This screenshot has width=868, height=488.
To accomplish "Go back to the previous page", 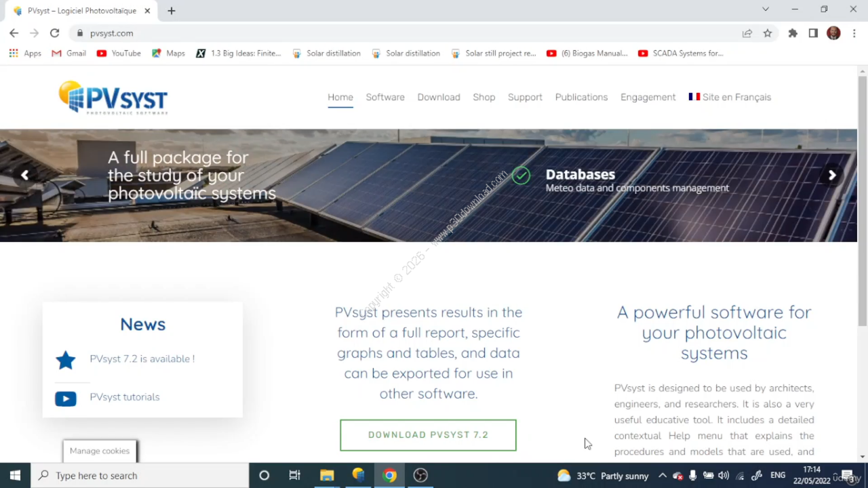I will 14,33.
